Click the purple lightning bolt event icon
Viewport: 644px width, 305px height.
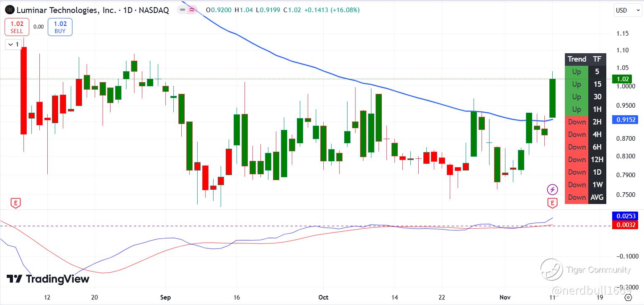pos(552,189)
